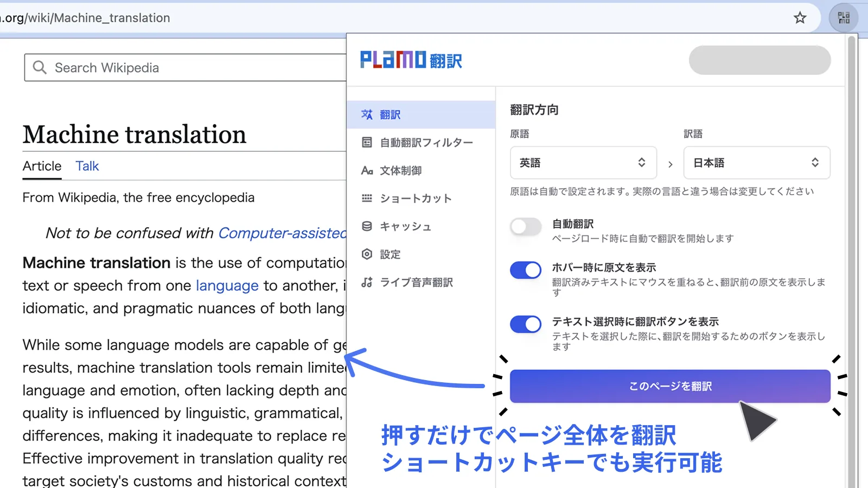Click the 翻訳方向 section title
The image size is (868, 488).
coord(534,110)
